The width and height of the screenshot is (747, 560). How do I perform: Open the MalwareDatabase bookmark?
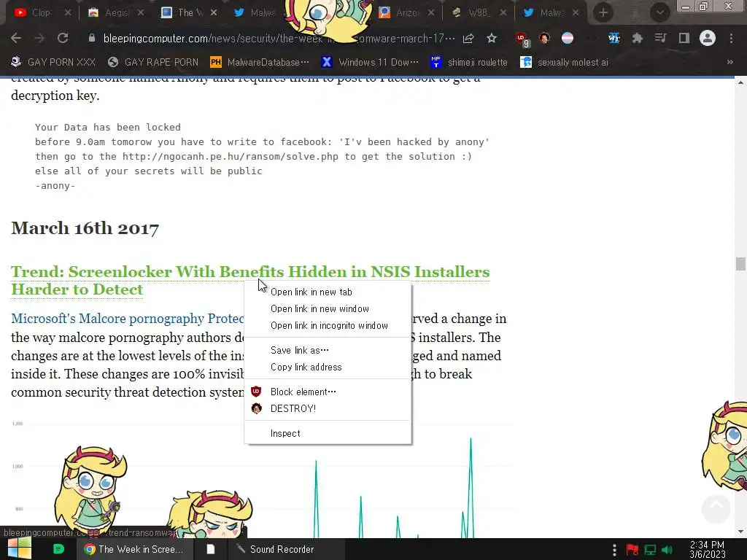click(x=260, y=63)
